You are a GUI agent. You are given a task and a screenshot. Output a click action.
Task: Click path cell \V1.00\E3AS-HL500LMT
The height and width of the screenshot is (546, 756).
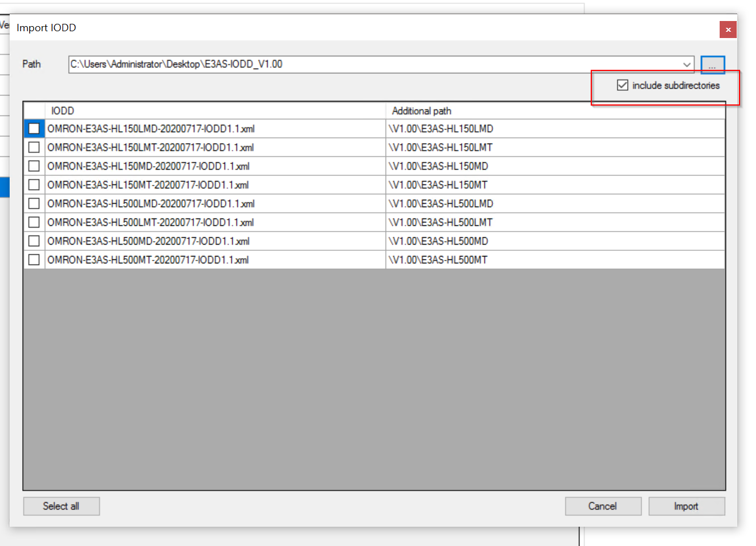[x=555, y=222]
